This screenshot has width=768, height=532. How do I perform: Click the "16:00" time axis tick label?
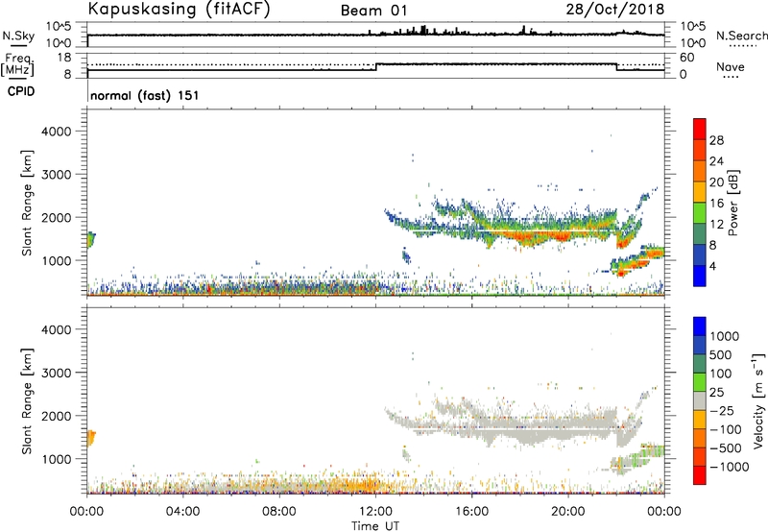pos(471,512)
